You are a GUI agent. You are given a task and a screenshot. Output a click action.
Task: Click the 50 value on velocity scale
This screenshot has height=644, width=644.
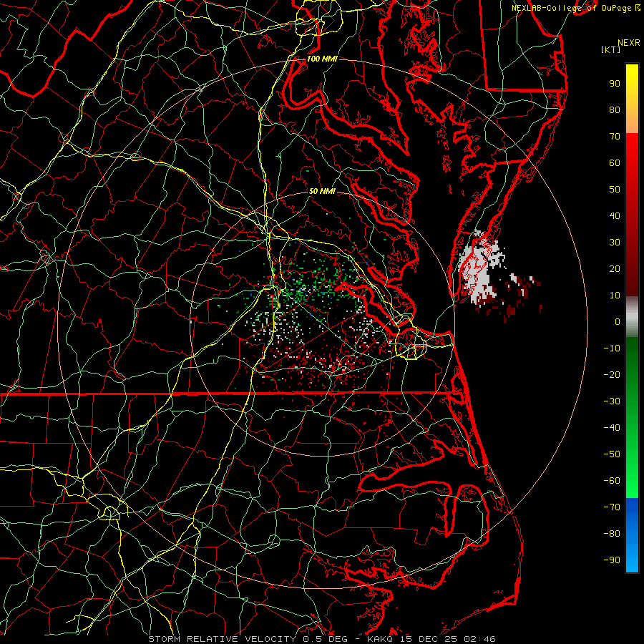(615, 190)
